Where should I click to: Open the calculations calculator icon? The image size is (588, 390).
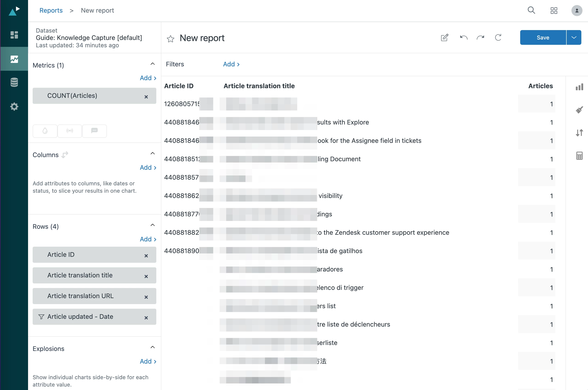[579, 156]
